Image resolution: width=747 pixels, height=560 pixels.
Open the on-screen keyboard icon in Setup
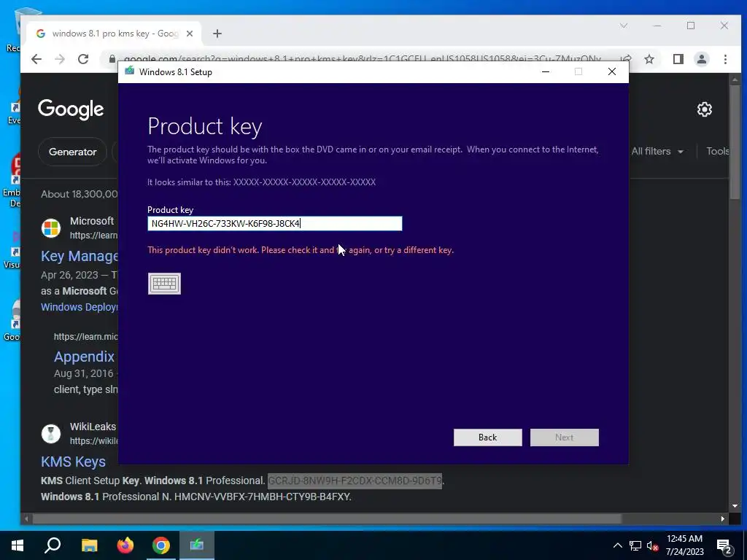[164, 284]
